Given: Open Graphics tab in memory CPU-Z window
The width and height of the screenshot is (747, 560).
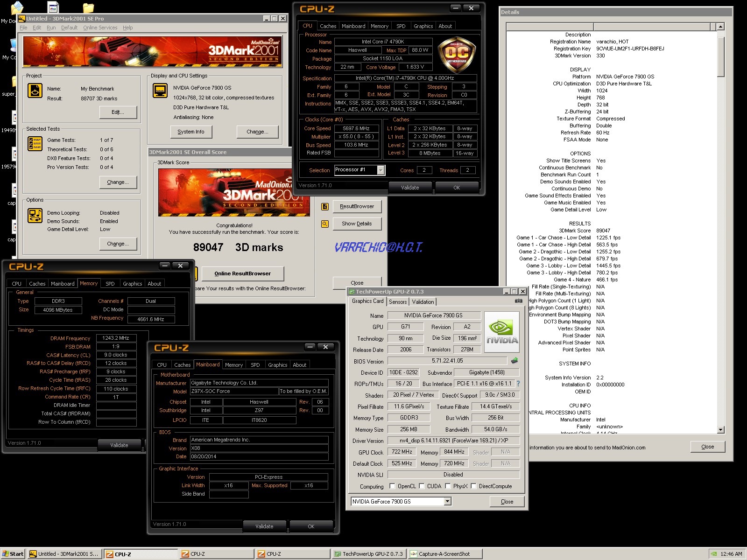Looking at the screenshot, I should pos(133,284).
